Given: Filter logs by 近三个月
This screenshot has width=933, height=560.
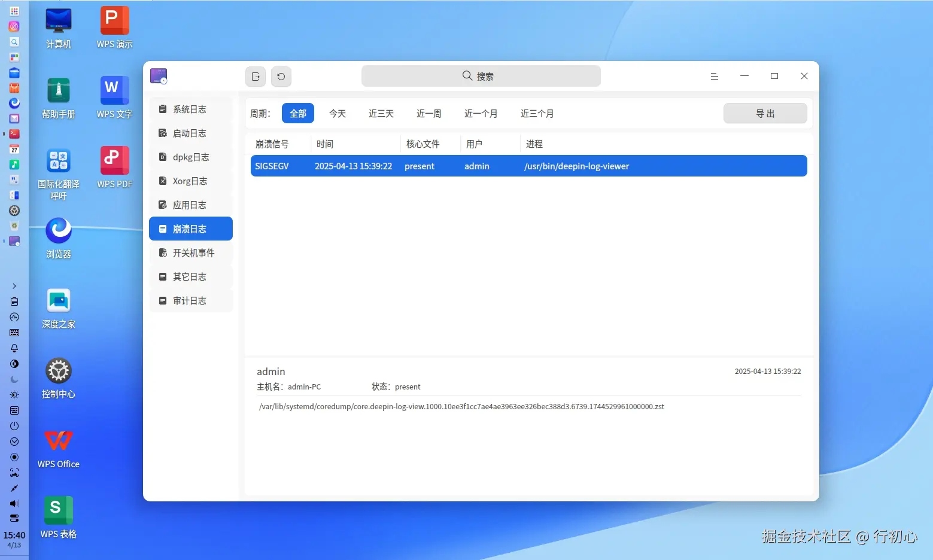Looking at the screenshot, I should [x=537, y=114].
